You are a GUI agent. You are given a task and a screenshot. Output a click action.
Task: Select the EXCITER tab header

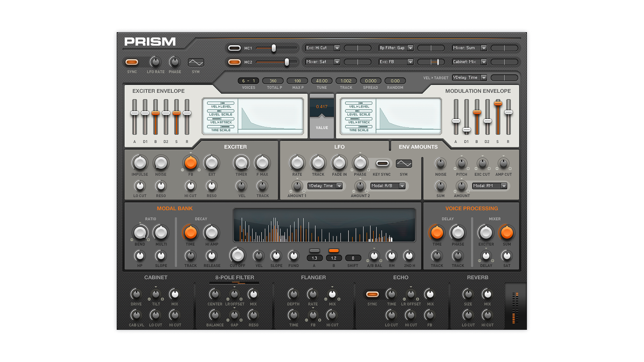(235, 146)
